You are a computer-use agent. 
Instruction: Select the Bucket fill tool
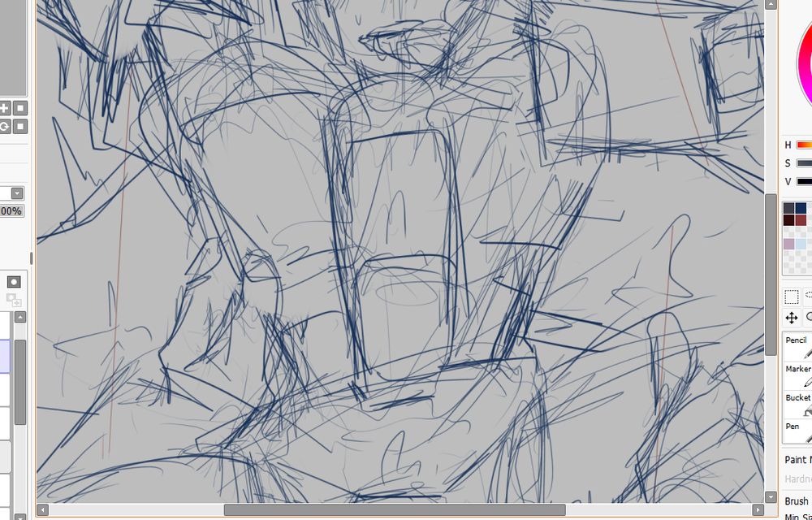point(797,404)
